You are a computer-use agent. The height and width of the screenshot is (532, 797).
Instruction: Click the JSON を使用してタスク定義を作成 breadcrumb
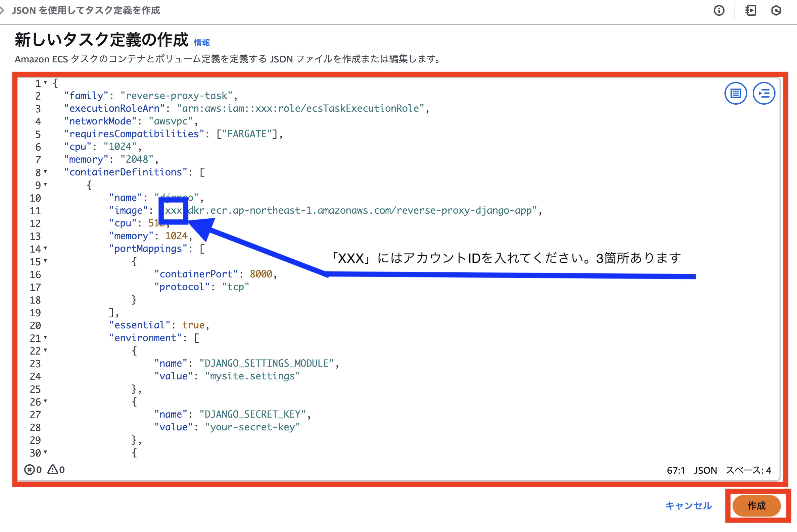[x=86, y=10]
